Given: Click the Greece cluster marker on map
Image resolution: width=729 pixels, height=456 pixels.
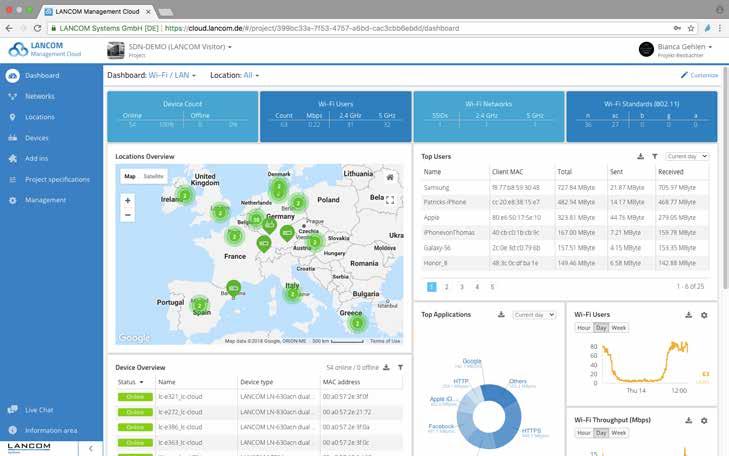Looking at the screenshot, I should point(357,324).
